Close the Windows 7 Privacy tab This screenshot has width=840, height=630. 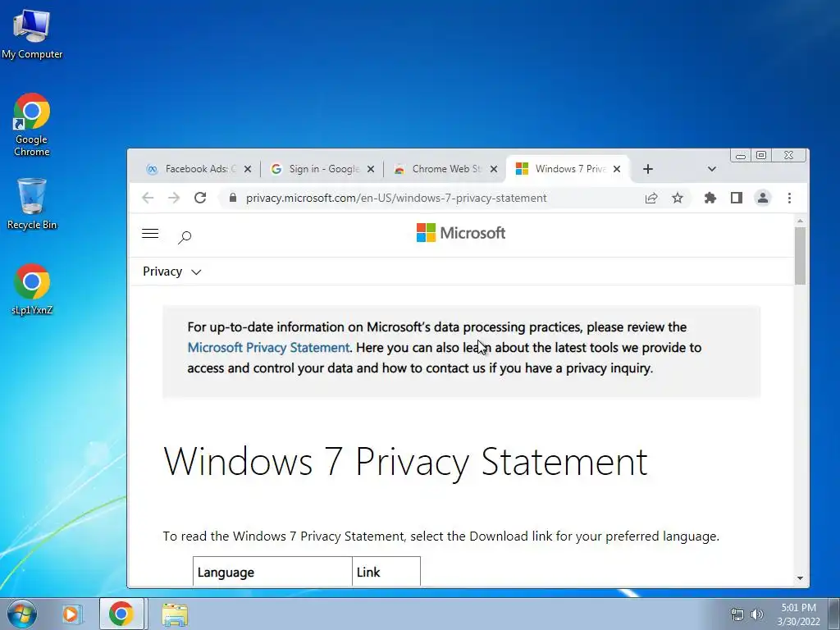point(617,169)
